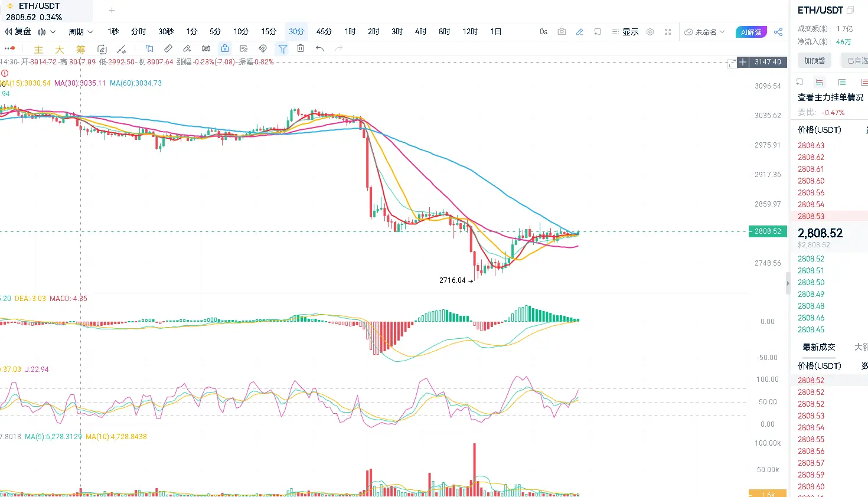Image resolution: width=868 pixels, height=497 pixels.
Task: Click the AI解读 button
Action: tap(751, 32)
